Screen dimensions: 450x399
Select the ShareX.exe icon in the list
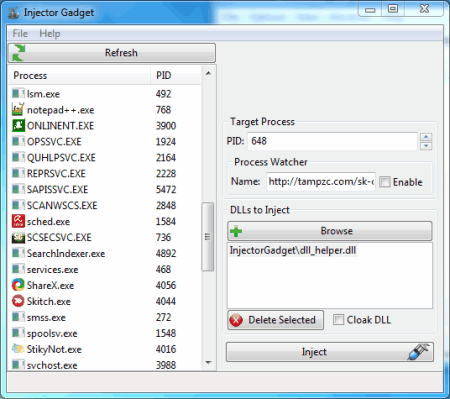point(18,285)
